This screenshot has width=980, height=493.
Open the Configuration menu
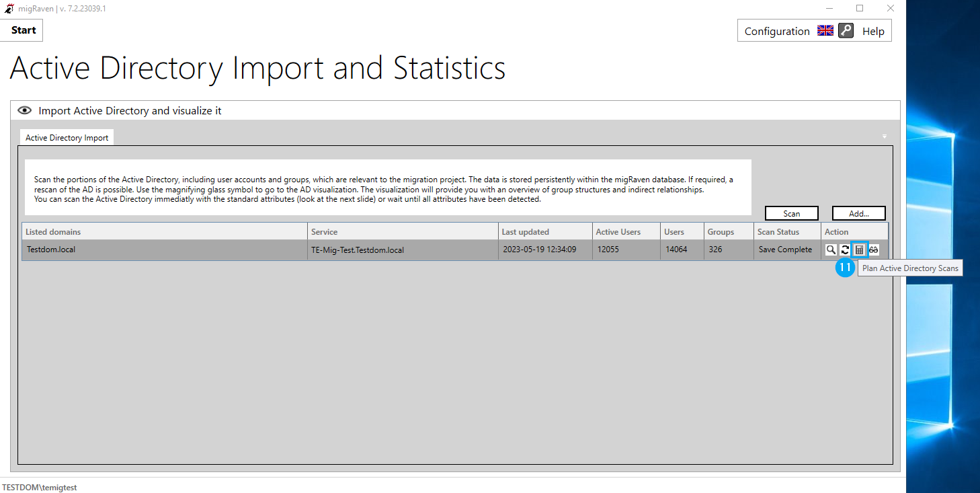(777, 31)
